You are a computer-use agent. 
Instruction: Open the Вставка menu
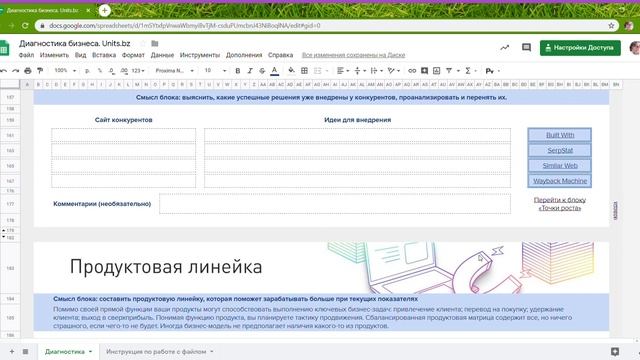(104, 55)
